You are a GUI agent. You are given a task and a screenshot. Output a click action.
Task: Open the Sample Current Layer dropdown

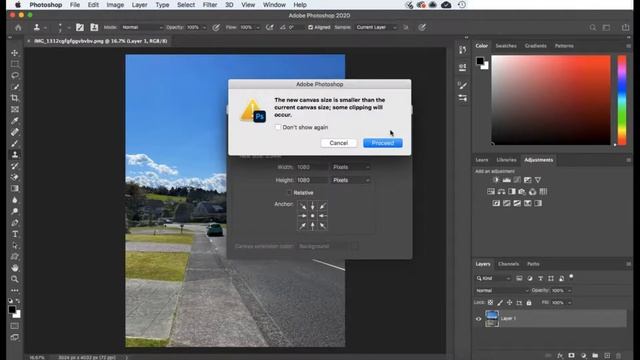click(376, 27)
